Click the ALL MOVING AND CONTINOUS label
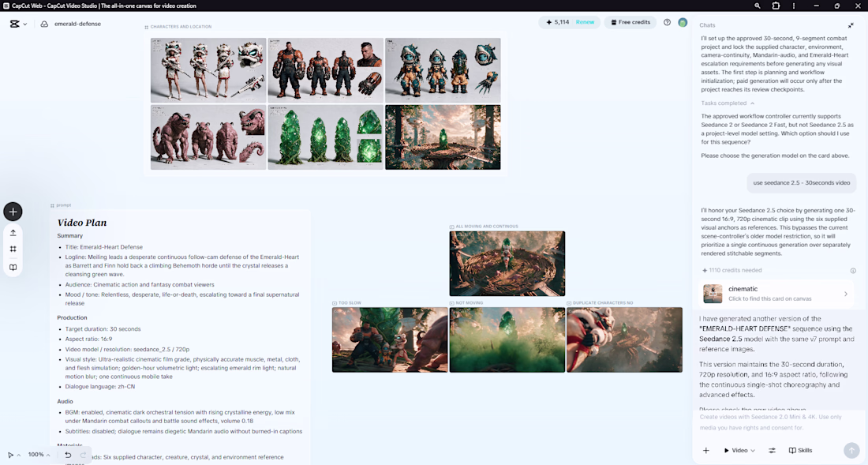868x465 pixels. point(487,227)
